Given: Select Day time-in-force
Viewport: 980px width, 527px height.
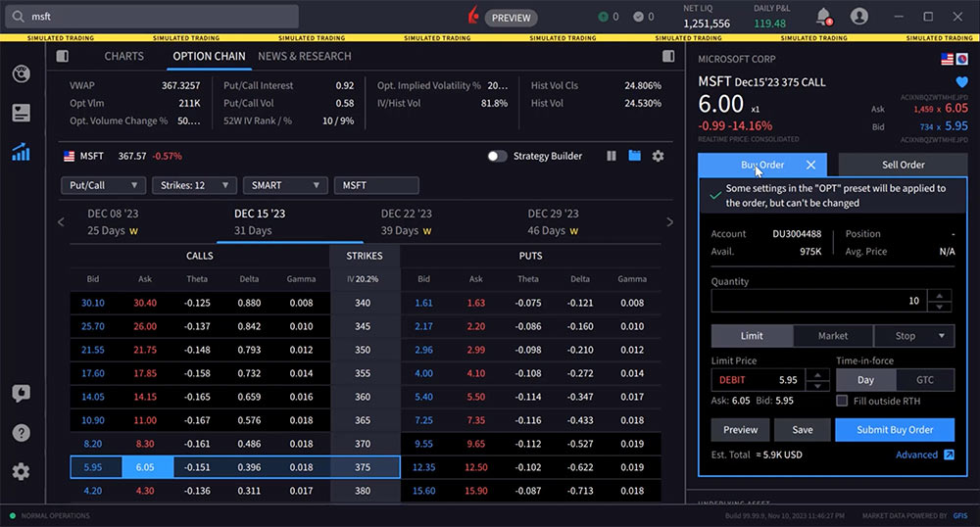Looking at the screenshot, I should coord(865,380).
